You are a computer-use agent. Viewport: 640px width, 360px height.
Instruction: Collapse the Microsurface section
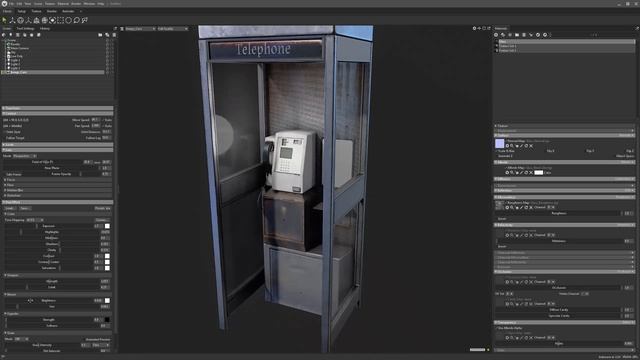coord(565,197)
